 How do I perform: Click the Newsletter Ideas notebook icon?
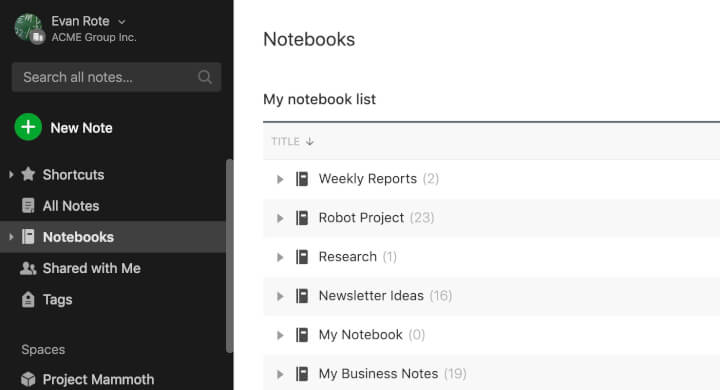click(302, 296)
